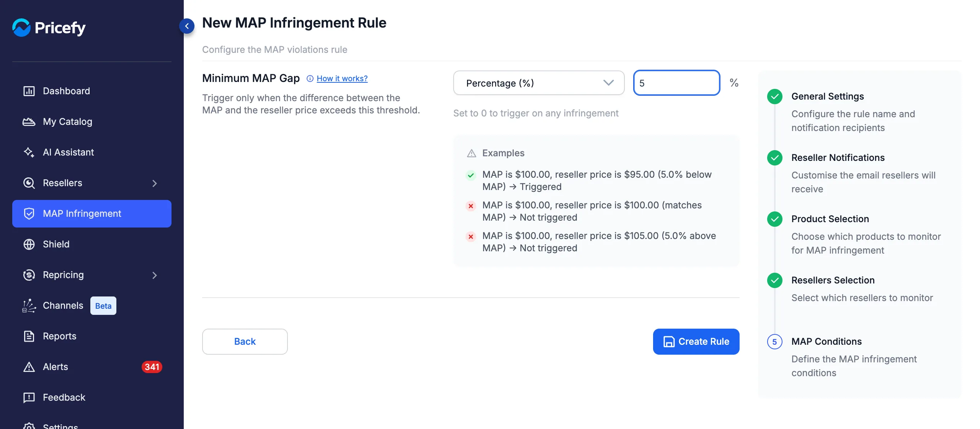Click the Feedback speech bubble icon
This screenshot has height=429, width=980.
29,398
